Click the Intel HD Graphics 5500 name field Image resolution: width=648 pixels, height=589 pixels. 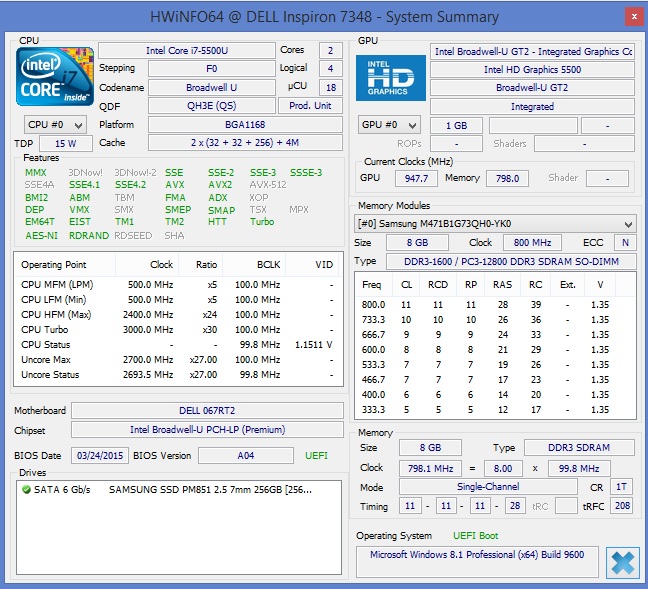coord(532,69)
